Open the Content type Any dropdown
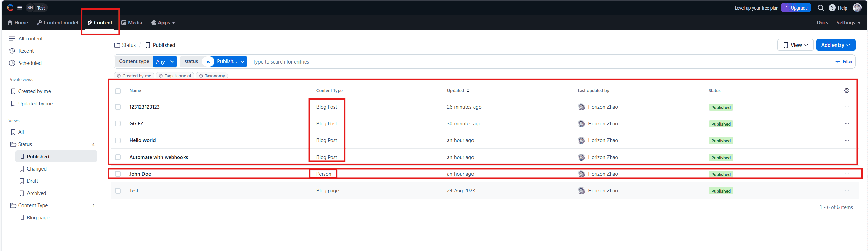The width and height of the screenshot is (868, 251). click(165, 61)
